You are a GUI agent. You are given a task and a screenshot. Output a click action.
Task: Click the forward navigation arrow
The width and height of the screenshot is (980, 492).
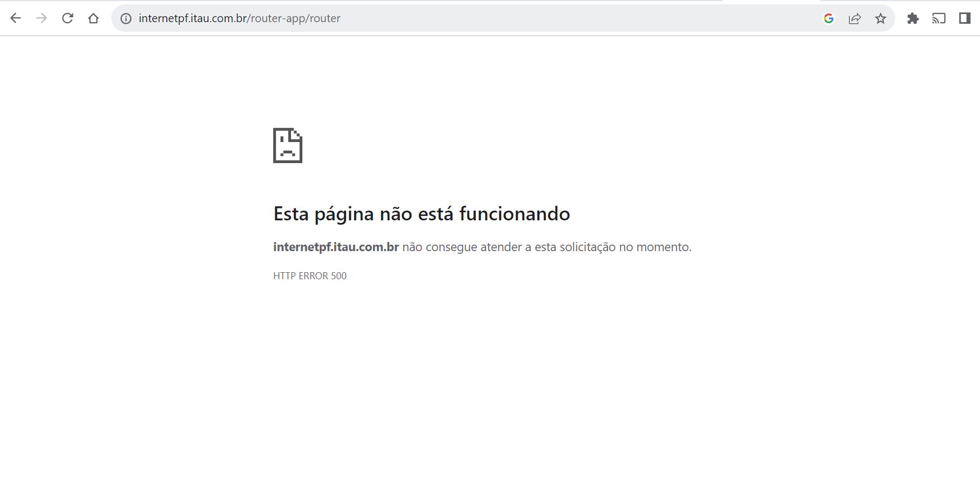[42, 18]
